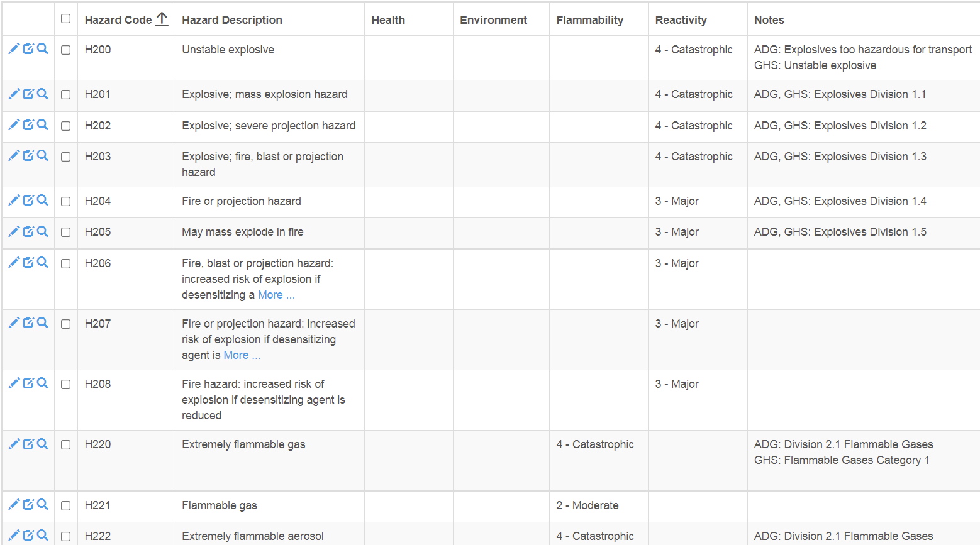Click the Notes column header link
This screenshot has width=980, height=545.
(x=769, y=20)
